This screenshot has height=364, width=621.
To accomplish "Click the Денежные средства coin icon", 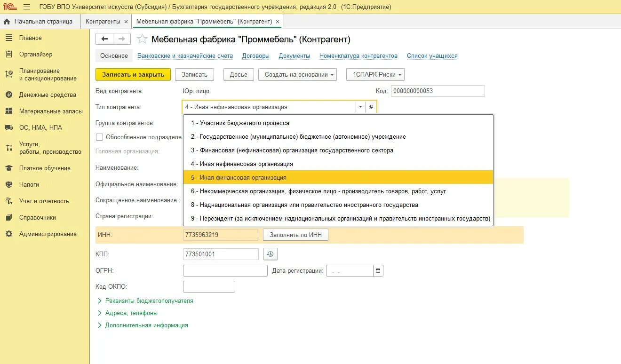I will click(9, 95).
